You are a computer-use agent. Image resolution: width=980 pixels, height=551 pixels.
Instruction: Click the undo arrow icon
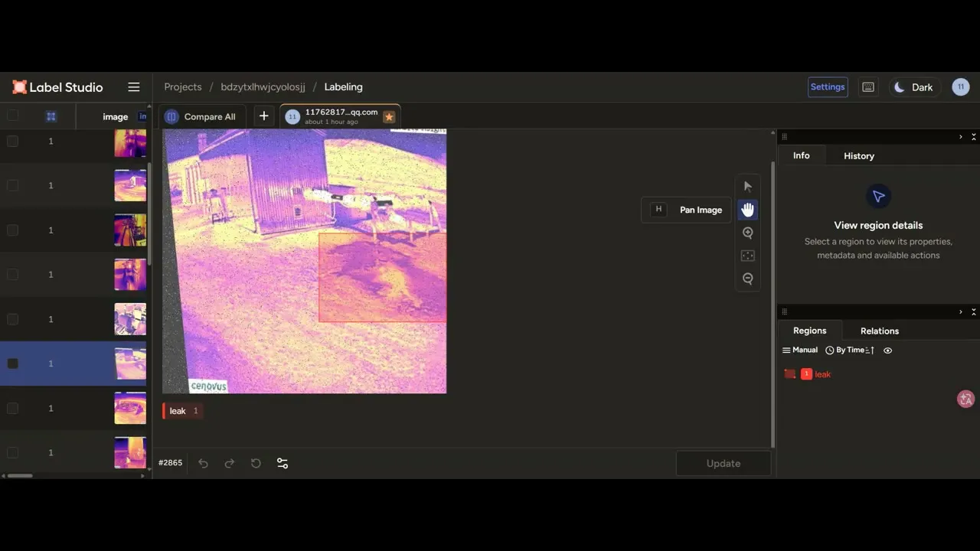203,463
